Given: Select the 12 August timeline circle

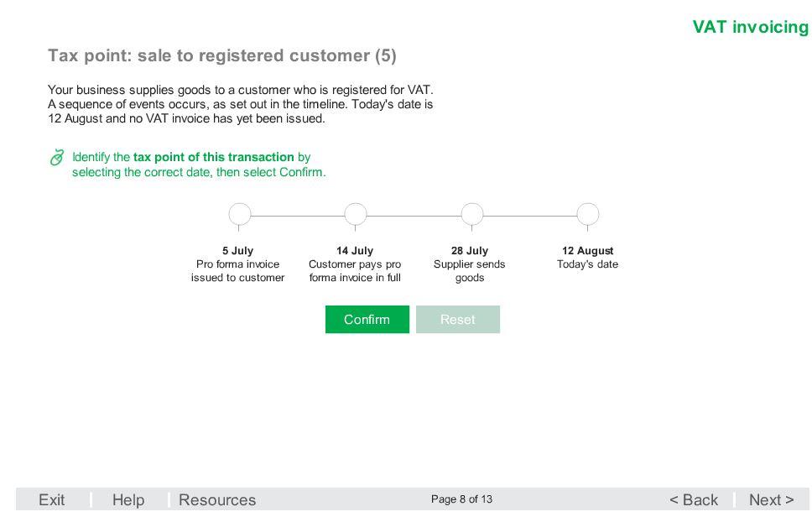Looking at the screenshot, I should [x=588, y=214].
